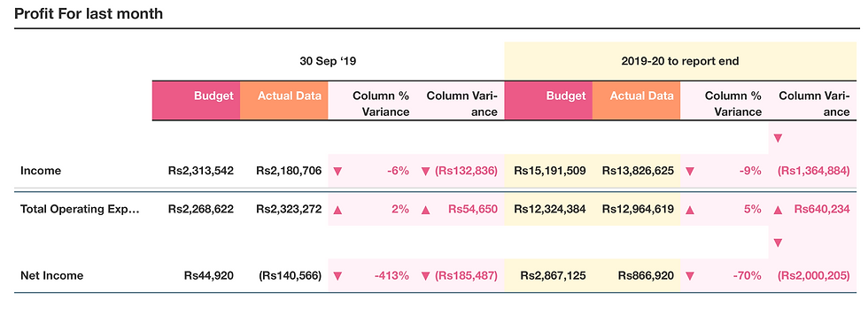Image resolution: width=868 pixels, height=331 pixels.
Task: Click the truncated Total Operating Exp… row label
Action: 80,210
